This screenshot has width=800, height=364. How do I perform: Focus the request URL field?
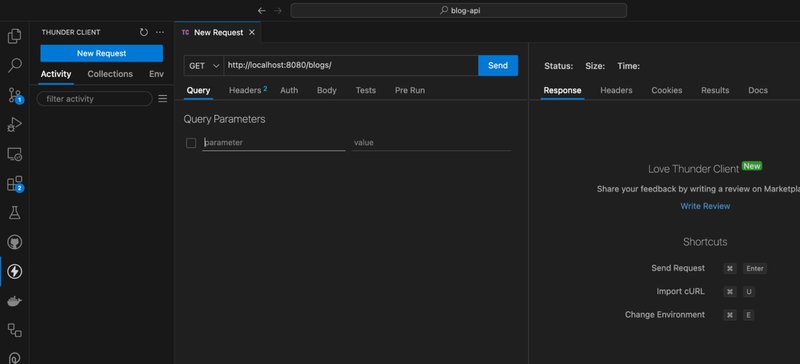pyautogui.click(x=351, y=65)
